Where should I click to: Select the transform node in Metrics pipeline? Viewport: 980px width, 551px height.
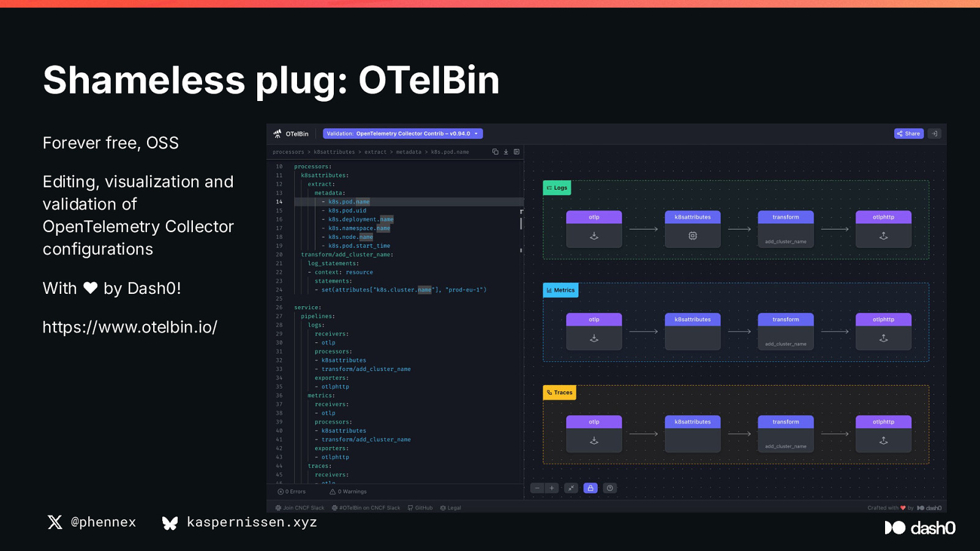tap(786, 331)
